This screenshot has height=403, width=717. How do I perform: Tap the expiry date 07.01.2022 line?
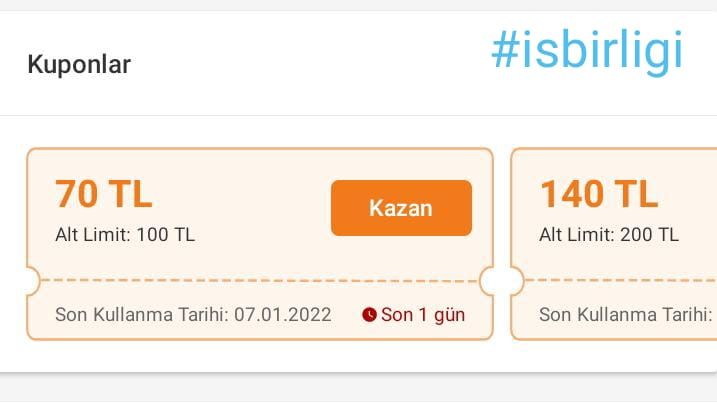193,315
